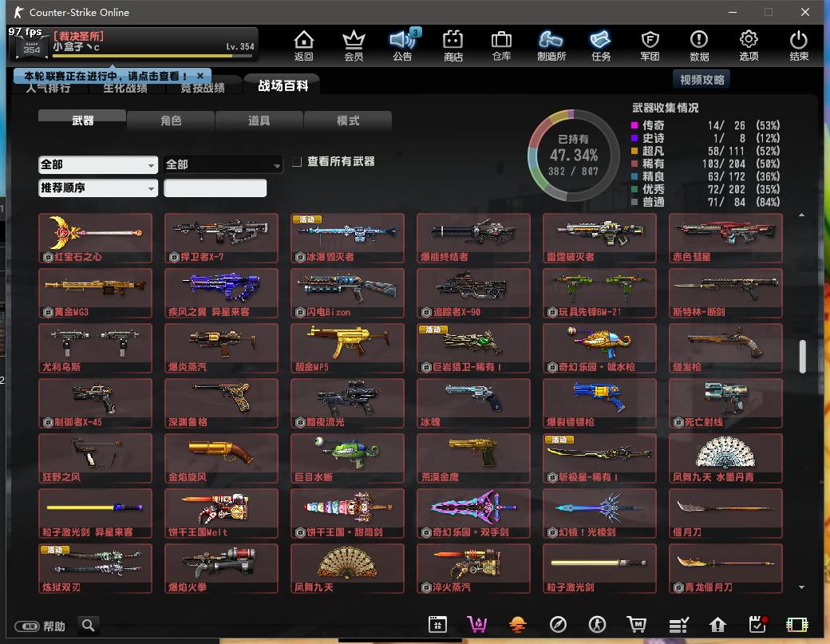Click the weapon search input field
This screenshot has width=830, height=644.
point(215,188)
